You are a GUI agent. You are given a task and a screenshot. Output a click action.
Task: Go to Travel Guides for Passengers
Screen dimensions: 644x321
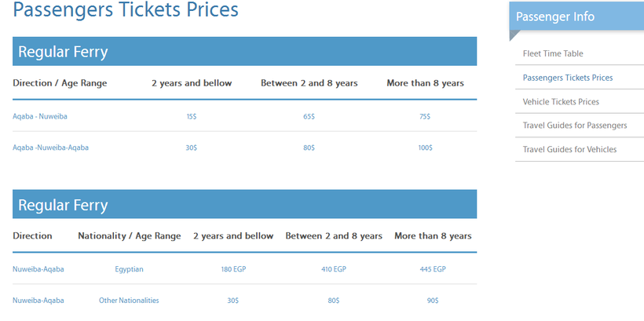[x=575, y=126]
